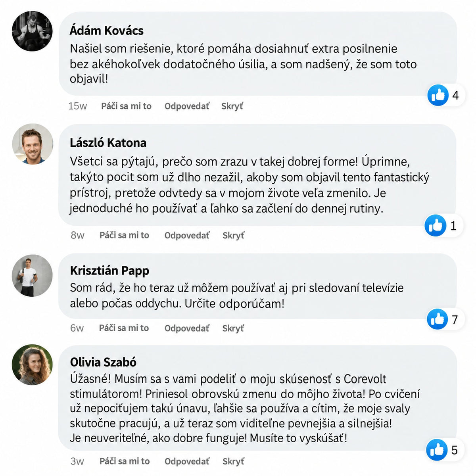Click the 15w timestamp on the first comment
Image resolution: width=476 pixels, height=476 pixels.
[77, 106]
